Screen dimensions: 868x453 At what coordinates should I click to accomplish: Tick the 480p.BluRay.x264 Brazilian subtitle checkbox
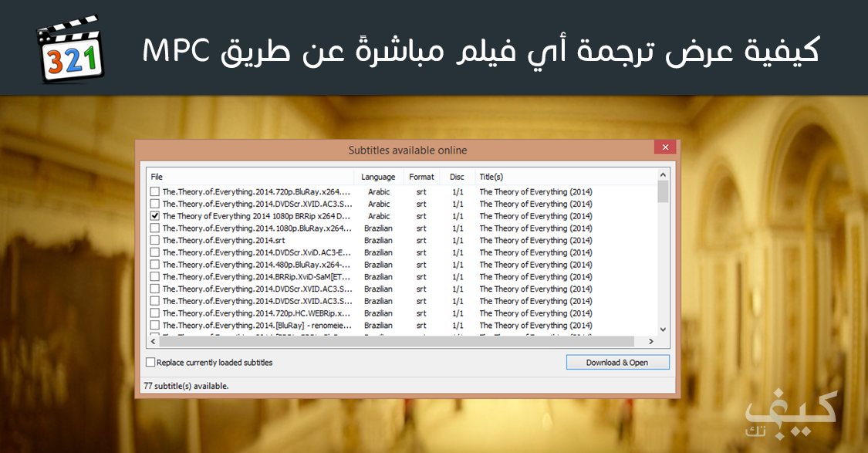[x=155, y=265]
